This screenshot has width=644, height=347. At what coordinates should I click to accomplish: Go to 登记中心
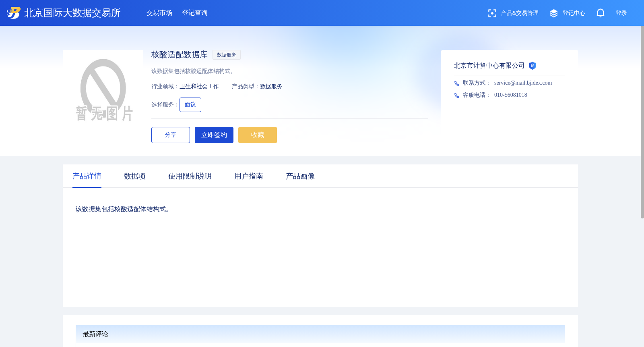tap(574, 13)
